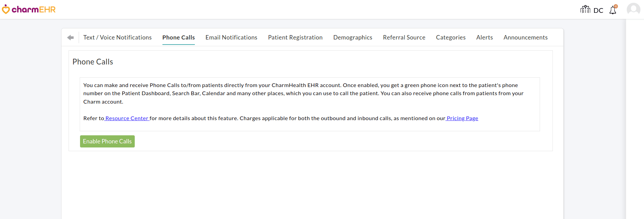Open the Categories tab

pos(450,37)
